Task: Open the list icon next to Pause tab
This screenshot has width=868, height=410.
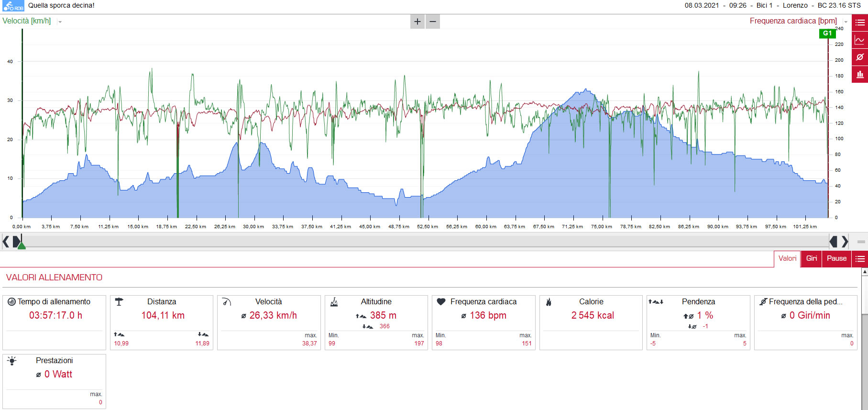Action: [860, 259]
